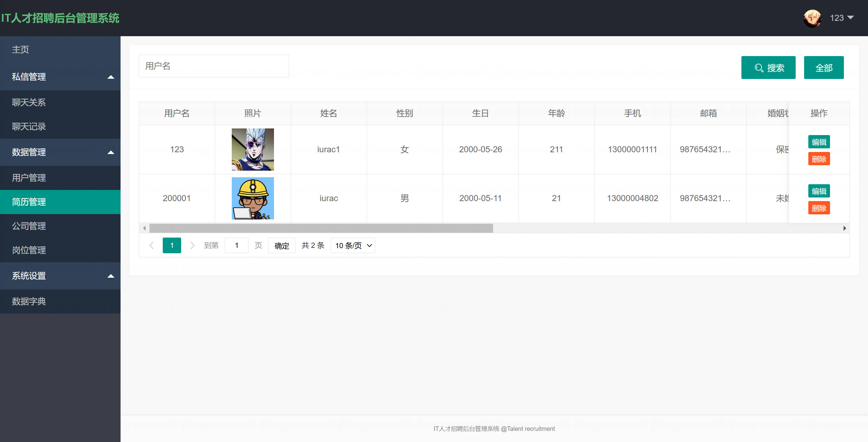The width and height of the screenshot is (868, 442).
Task: Click the age cell 211
Action: coord(556,149)
